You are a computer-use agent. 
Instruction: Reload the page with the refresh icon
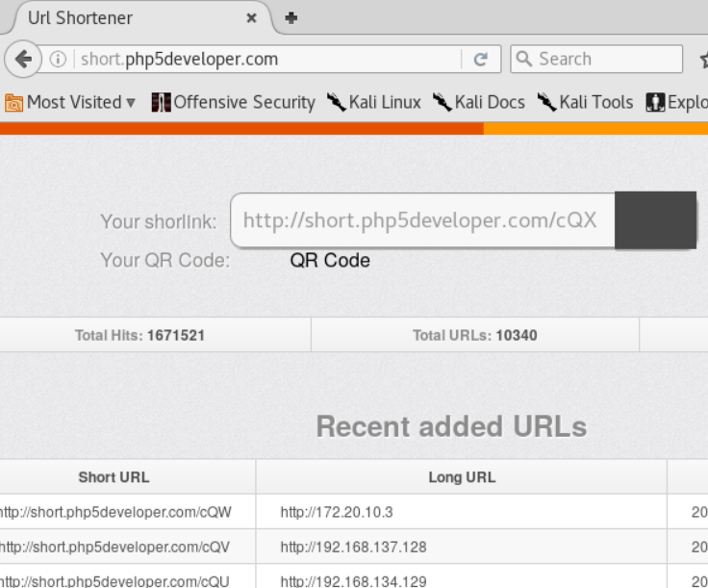[x=481, y=60]
